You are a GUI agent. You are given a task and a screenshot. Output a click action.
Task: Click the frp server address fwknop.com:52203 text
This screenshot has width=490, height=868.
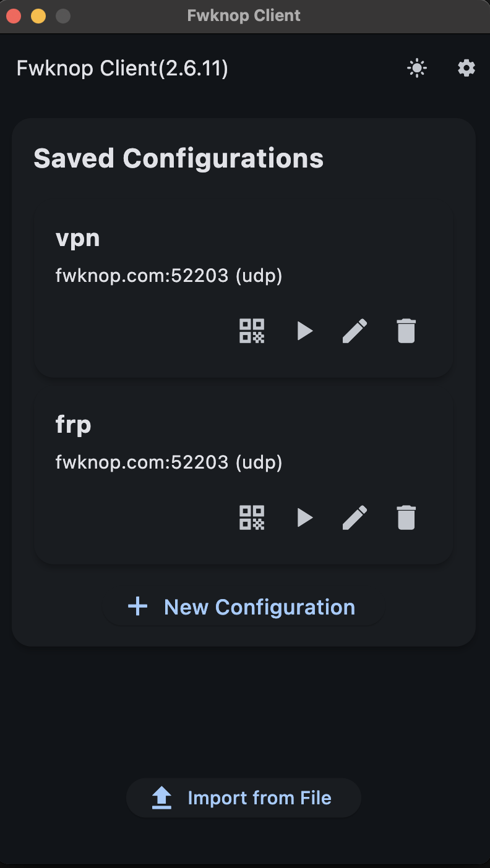[x=169, y=462]
